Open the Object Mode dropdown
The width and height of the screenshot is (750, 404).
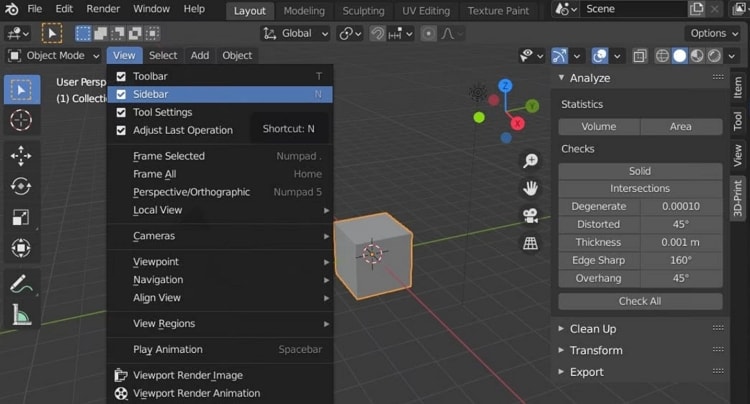pos(54,56)
